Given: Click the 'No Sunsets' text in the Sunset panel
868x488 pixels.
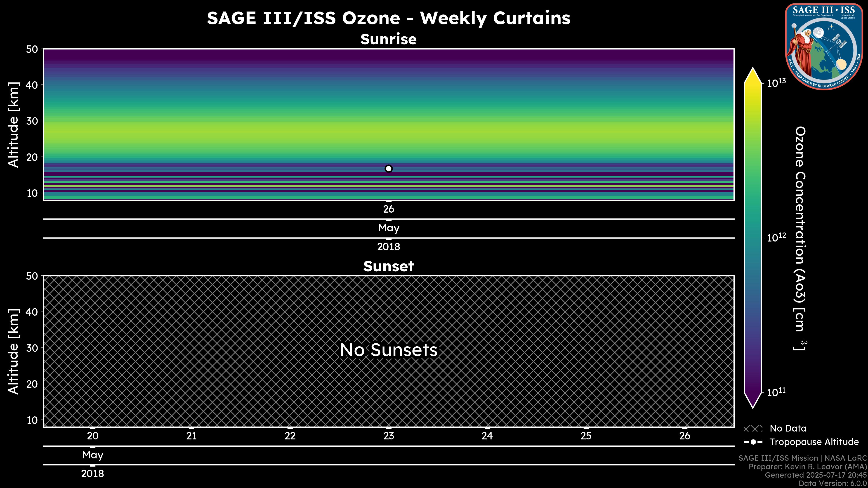Looking at the screenshot, I should pos(389,350).
